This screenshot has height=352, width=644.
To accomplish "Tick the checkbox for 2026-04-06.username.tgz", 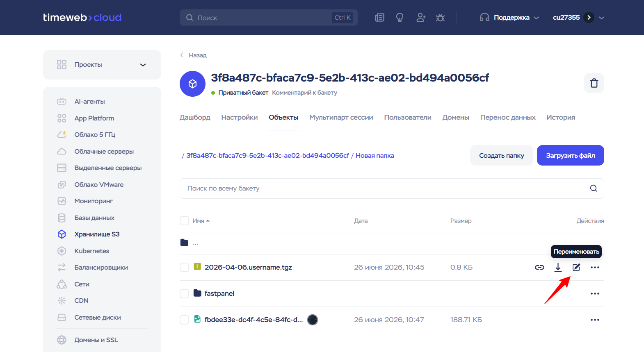I will [x=185, y=268].
